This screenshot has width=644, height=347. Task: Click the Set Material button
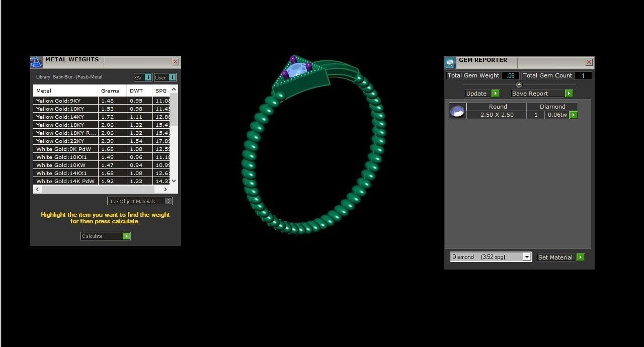pyautogui.click(x=560, y=257)
